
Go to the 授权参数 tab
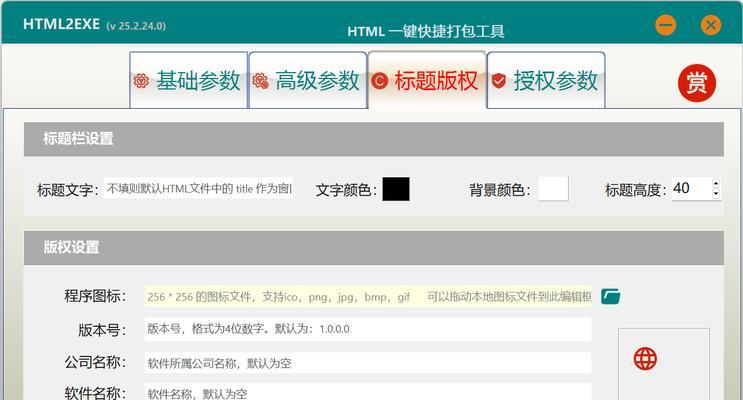pos(546,80)
